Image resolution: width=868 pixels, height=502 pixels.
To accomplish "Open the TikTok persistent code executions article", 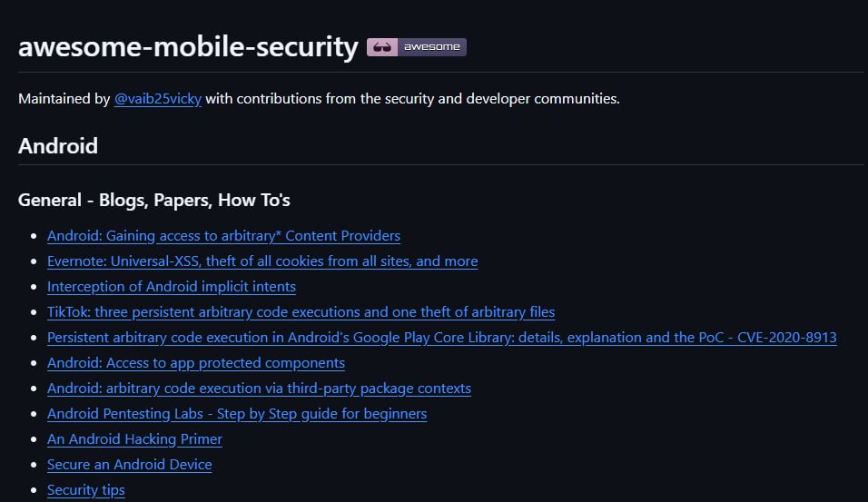I will point(301,312).
